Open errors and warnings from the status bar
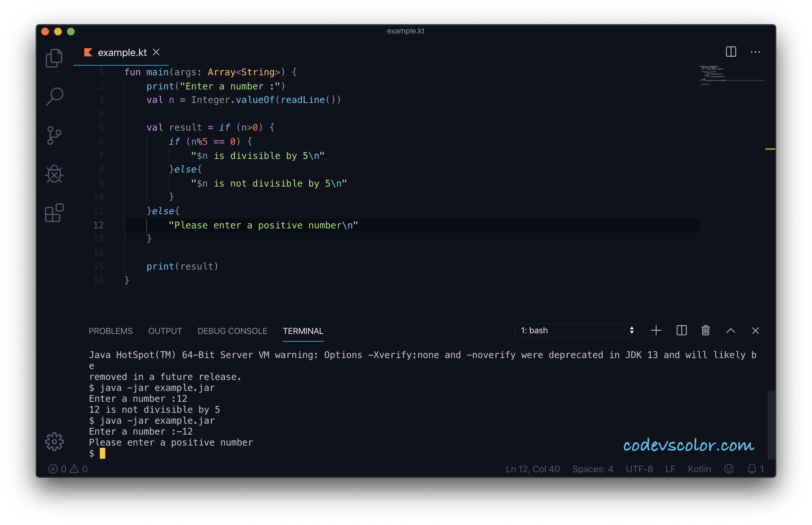 coord(68,469)
